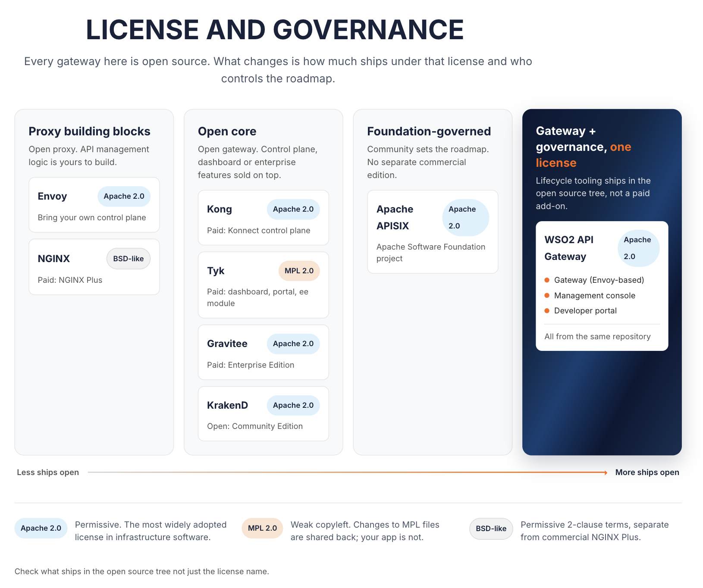Click the 'Foundation-governed' column heading
This screenshot has width=703, height=588.
pos(429,131)
